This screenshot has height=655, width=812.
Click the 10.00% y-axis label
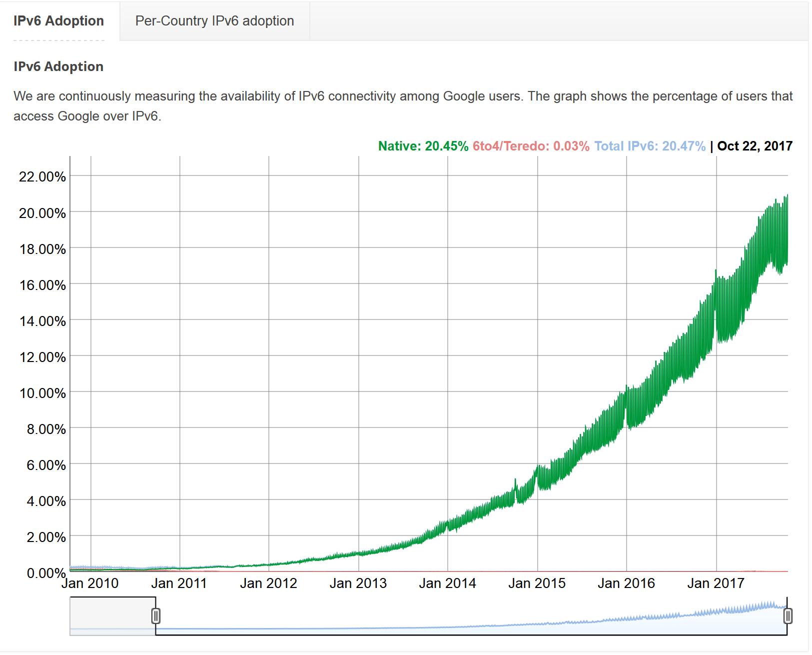pyautogui.click(x=42, y=393)
